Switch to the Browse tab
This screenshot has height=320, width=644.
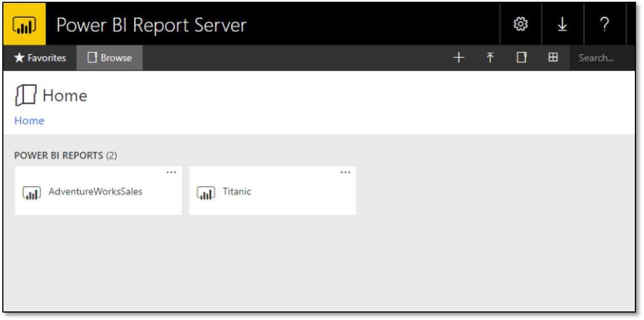click(x=110, y=58)
